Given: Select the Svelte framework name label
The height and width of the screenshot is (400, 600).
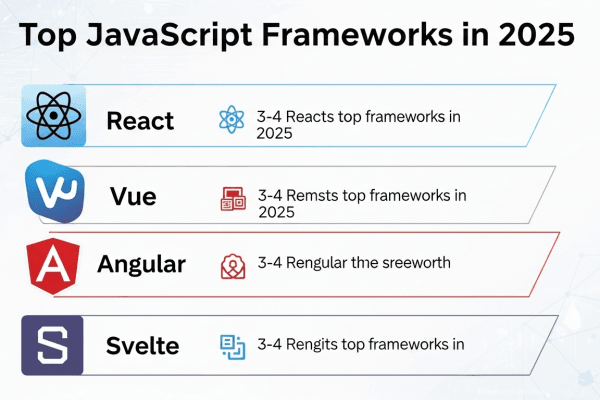Looking at the screenshot, I should coord(142,346).
